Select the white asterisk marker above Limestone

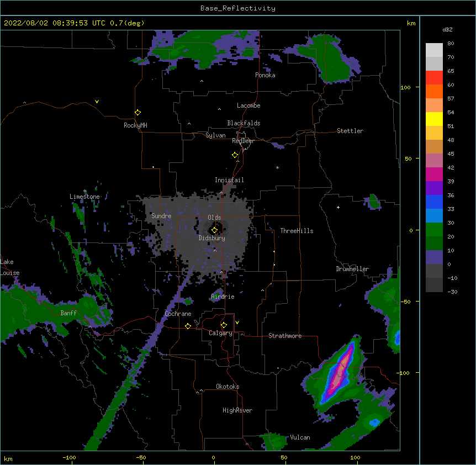pos(85,191)
